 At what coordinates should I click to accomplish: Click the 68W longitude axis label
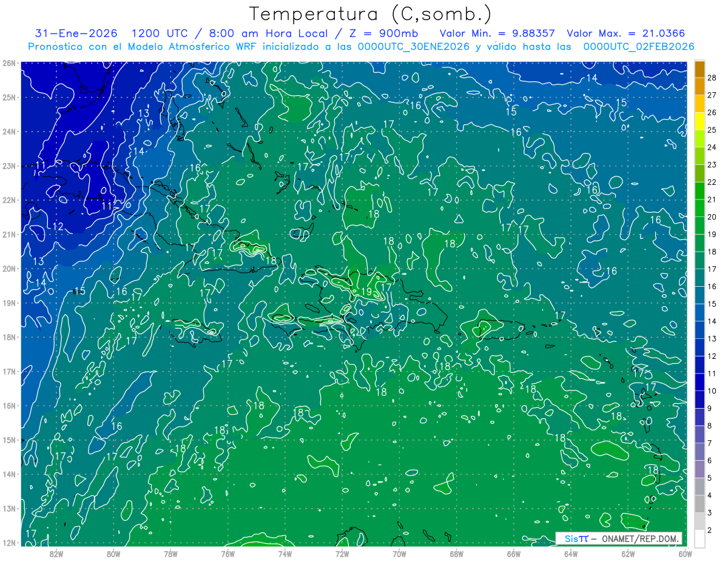click(x=456, y=553)
